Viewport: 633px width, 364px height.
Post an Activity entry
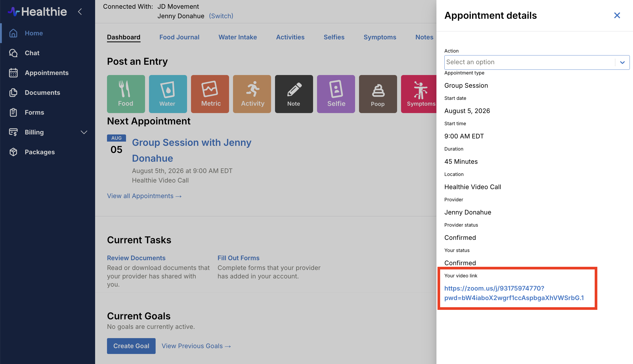pos(252,94)
